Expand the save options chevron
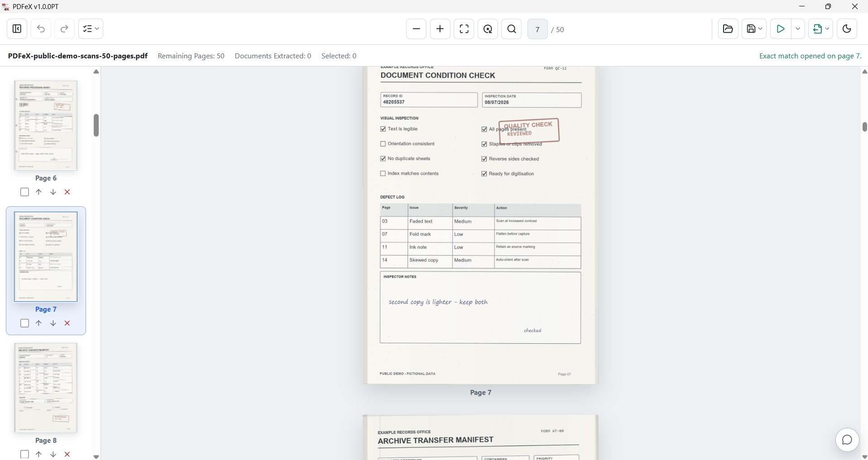Screen dimensions: 868x460 point(761,29)
